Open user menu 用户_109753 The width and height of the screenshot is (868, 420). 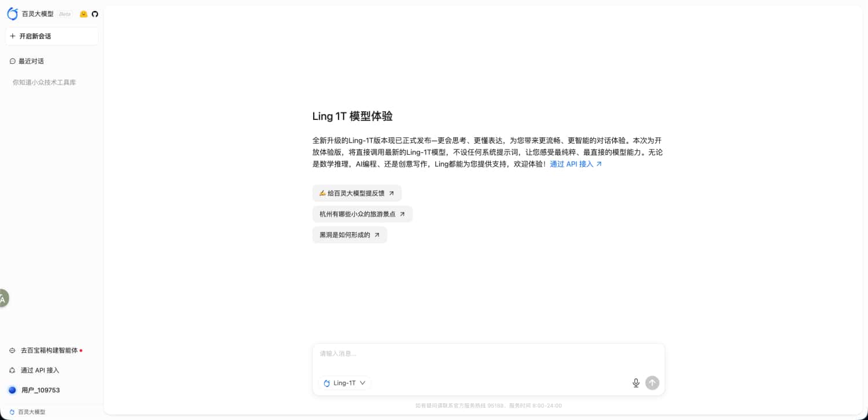click(x=41, y=390)
